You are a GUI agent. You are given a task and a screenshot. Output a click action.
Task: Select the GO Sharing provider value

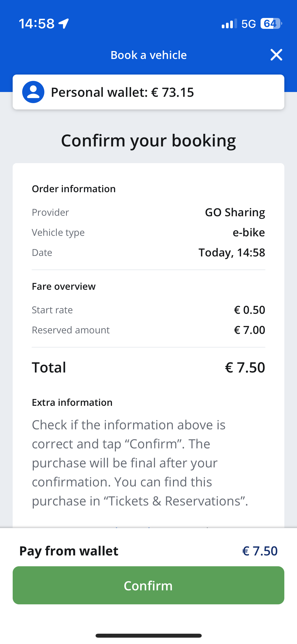pos(235,213)
